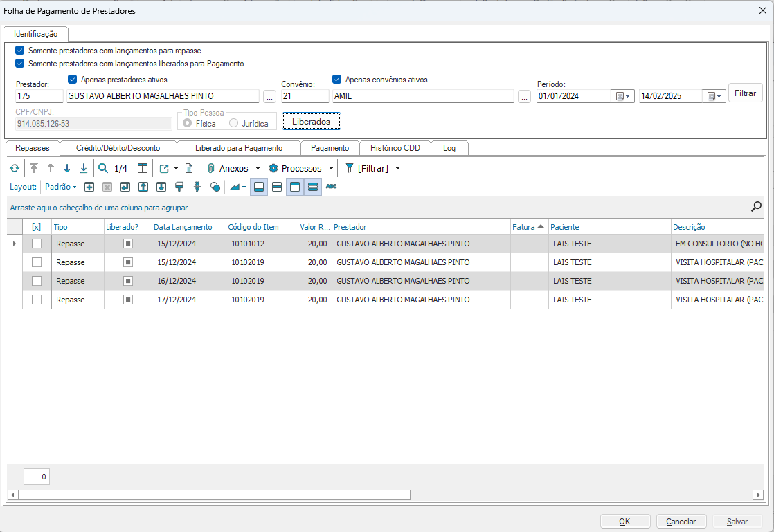Expand the Anexos dropdown arrow
This screenshot has width=774, height=532.
coord(258,169)
